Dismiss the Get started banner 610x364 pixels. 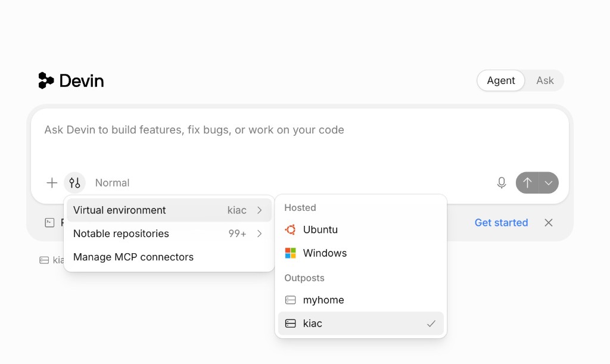[x=549, y=222]
